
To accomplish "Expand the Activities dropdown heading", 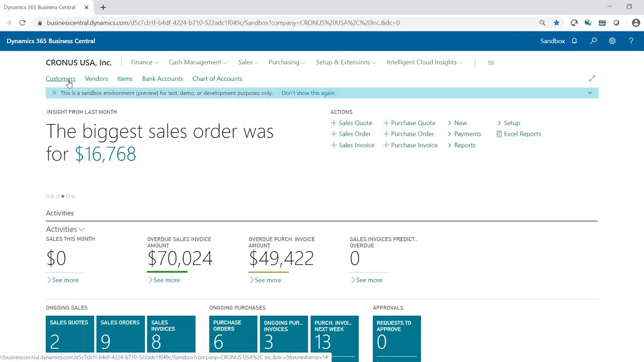I will point(65,229).
